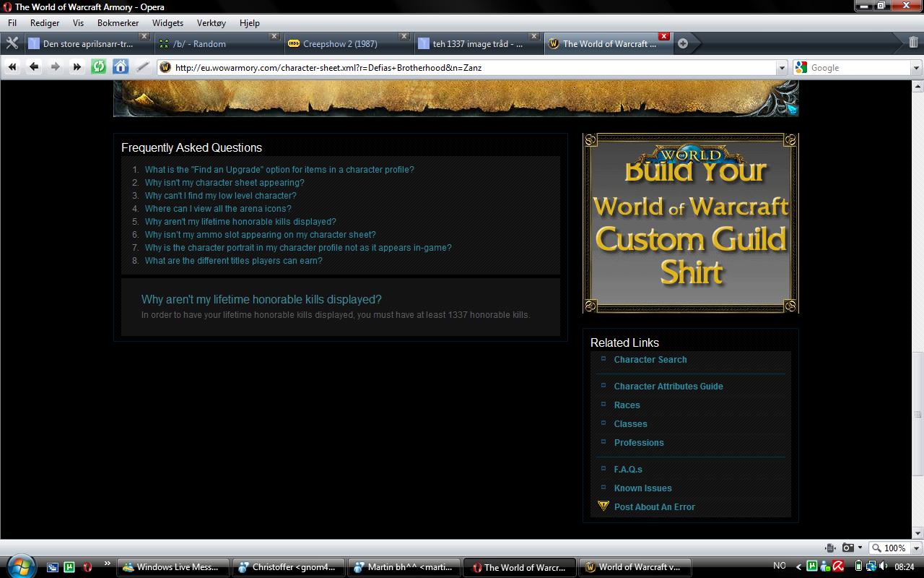924x578 pixels.
Task: Click the Windows Start orb
Action: pos(19,566)
